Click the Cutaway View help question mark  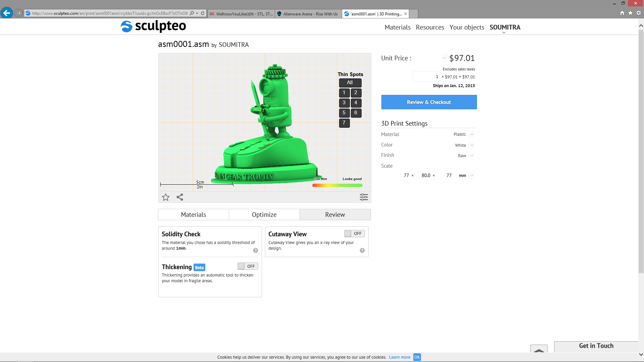362,250
